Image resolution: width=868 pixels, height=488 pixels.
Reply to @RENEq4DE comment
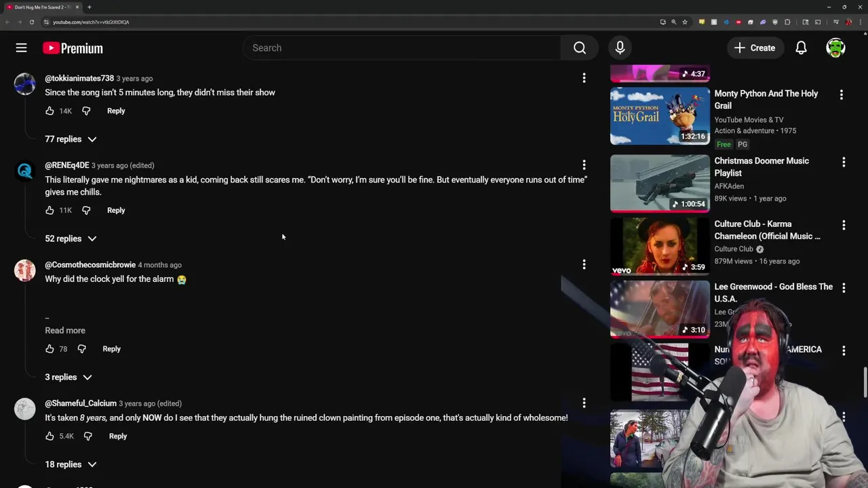pyautogui.click(x=116, y=210)
